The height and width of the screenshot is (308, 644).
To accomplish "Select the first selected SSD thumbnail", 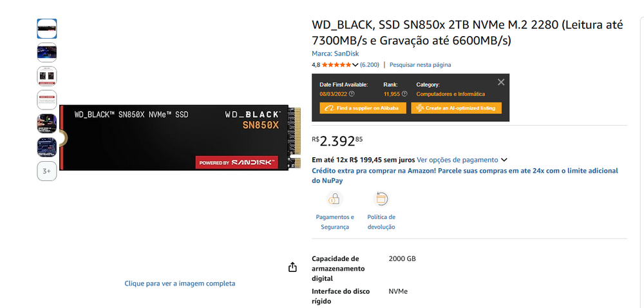I will tap(47, 29).
